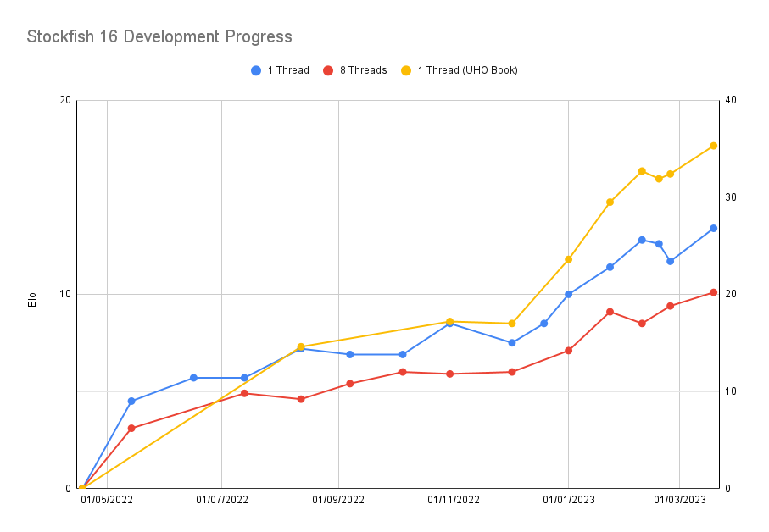This screenshot has width=769, height=532.
Task: Click the blue legend marker for 1 Thread
Action: coord(256,70)
